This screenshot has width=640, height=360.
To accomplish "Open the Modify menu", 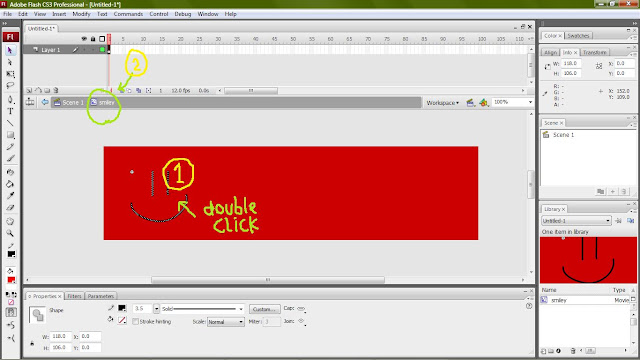I will click(81, 14).
